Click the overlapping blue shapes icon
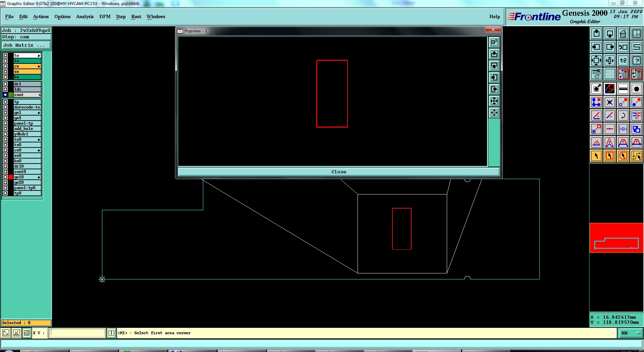 tap(637, 129)
